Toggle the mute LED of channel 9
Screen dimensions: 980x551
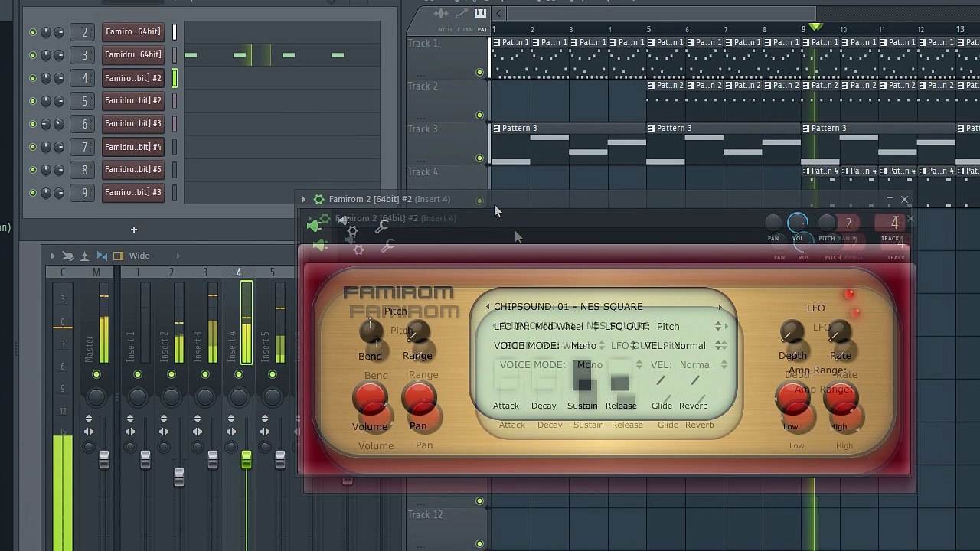click(32, 193)
